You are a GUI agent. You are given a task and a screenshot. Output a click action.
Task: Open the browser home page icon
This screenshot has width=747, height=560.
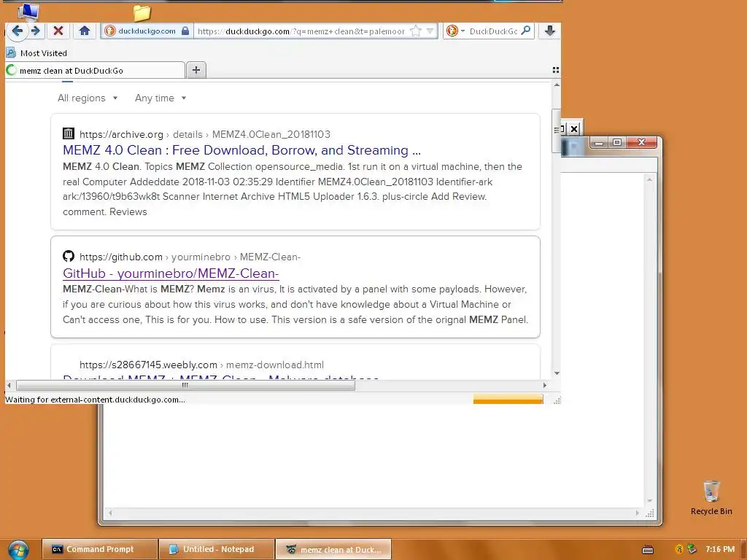(85, 31)
